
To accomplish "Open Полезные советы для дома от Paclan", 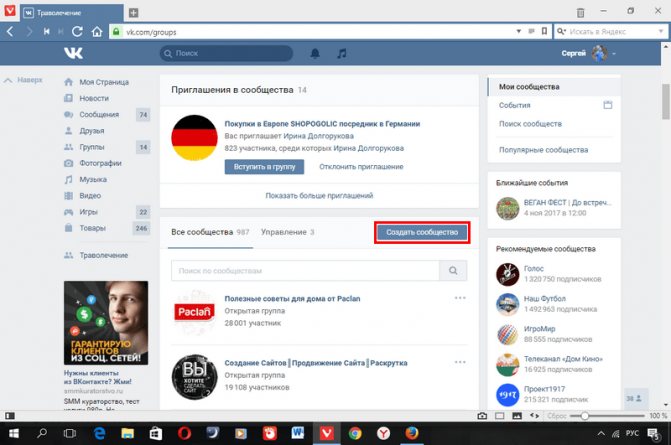I will click(292, 299).
